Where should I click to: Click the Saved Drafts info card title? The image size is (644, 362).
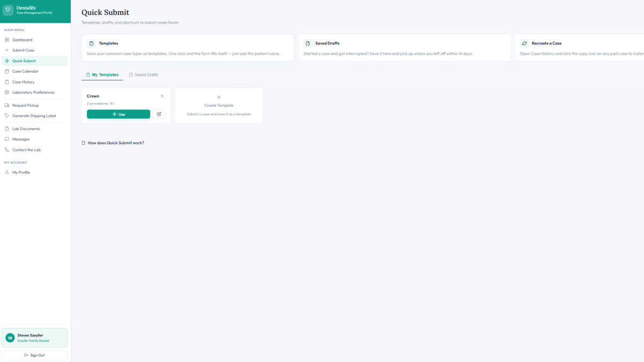coord(327,43)
